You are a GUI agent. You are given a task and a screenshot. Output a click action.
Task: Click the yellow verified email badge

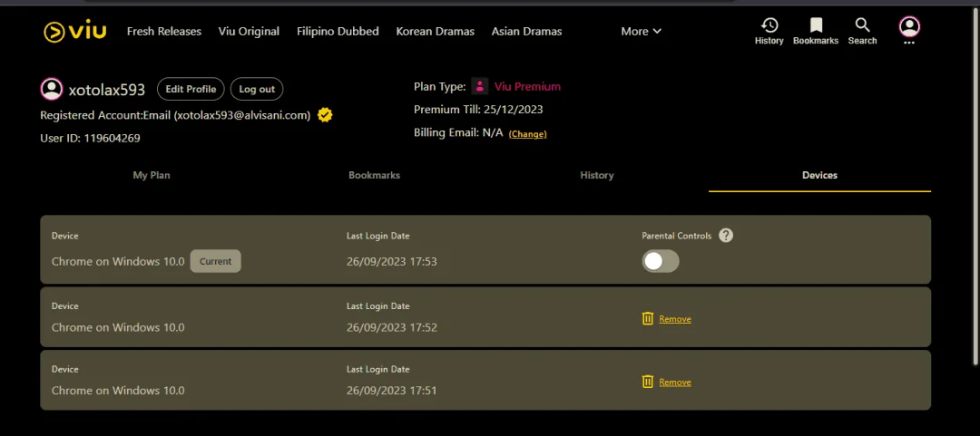[x=324, y=115]
